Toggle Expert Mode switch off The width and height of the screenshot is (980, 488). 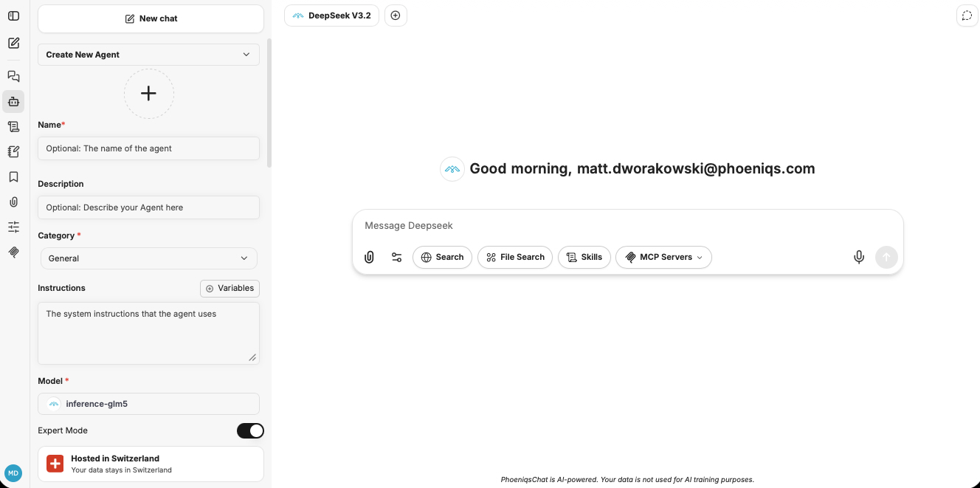[x=250, y=430]
